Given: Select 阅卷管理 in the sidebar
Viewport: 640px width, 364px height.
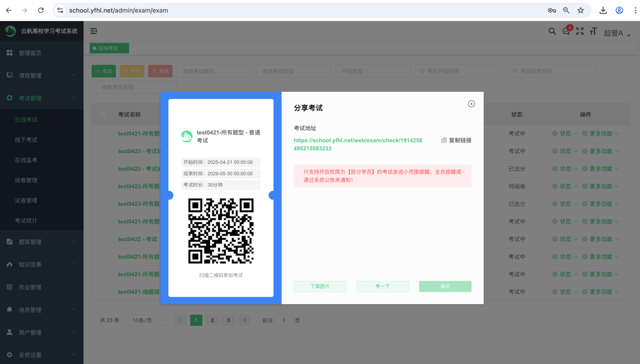Looking at the screenshot, I should 42,180.
